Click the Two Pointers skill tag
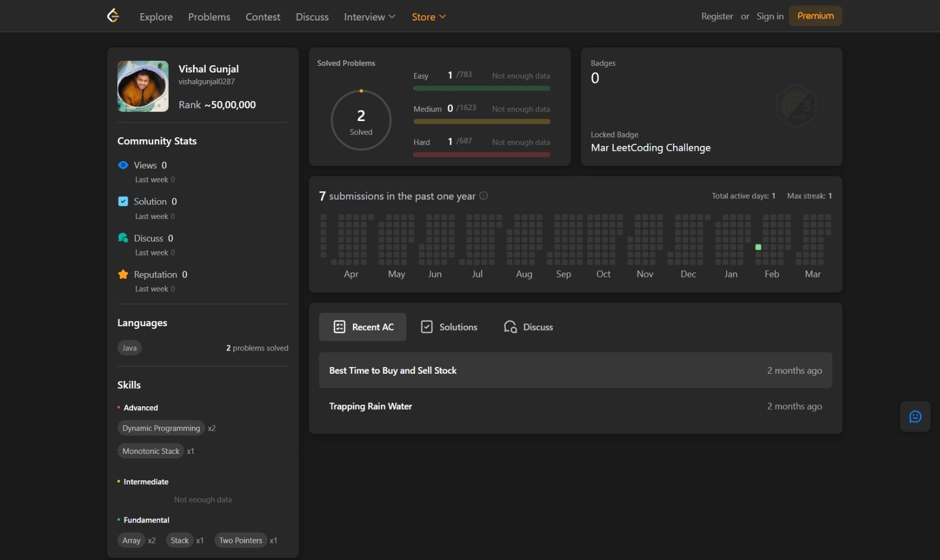This screenshot has width=940, height=560. [241, 540]
